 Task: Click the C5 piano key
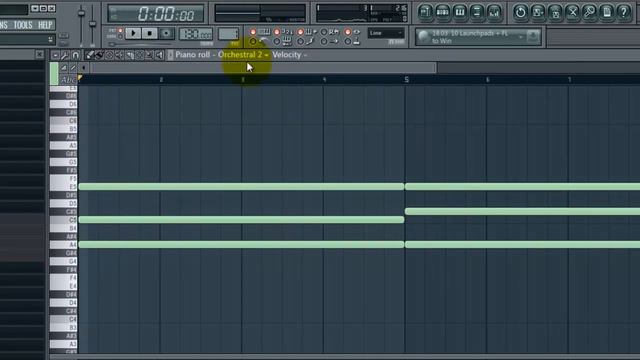64,220
